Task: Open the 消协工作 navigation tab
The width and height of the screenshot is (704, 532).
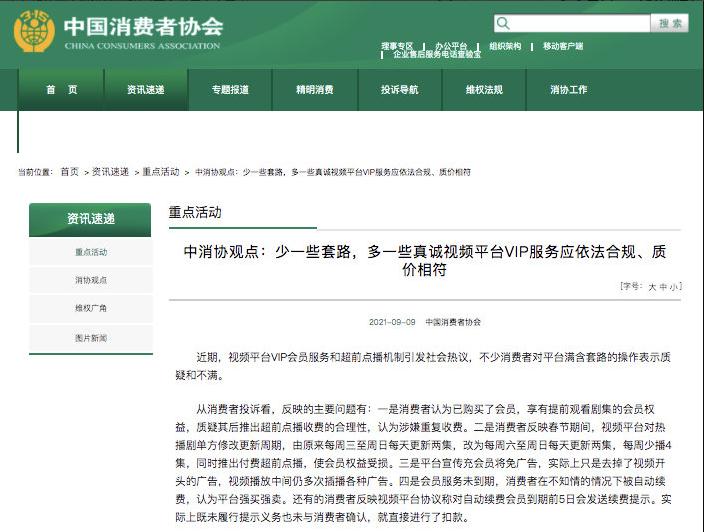Action: pos(569,90)
